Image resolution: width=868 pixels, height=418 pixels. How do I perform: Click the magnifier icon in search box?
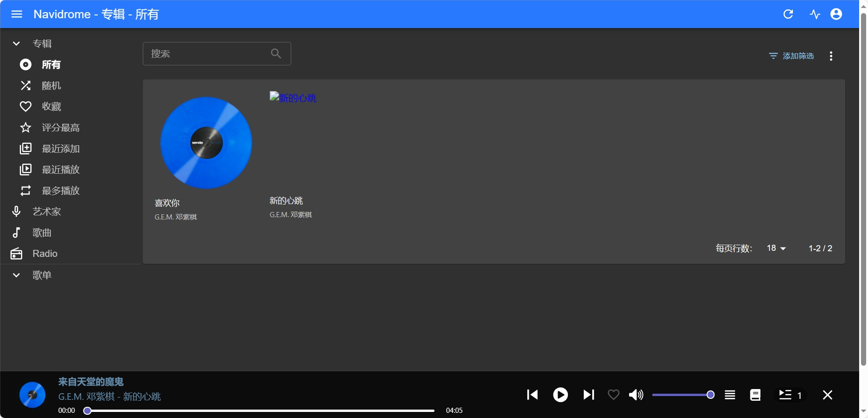tap(276, 54)
